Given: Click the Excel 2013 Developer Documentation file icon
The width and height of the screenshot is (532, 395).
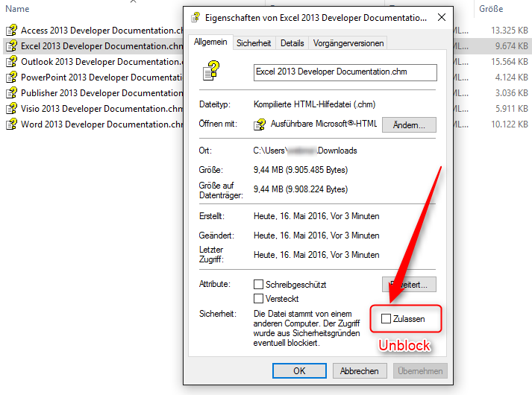Looking at the screenshot, I should (x=11, y=45).
